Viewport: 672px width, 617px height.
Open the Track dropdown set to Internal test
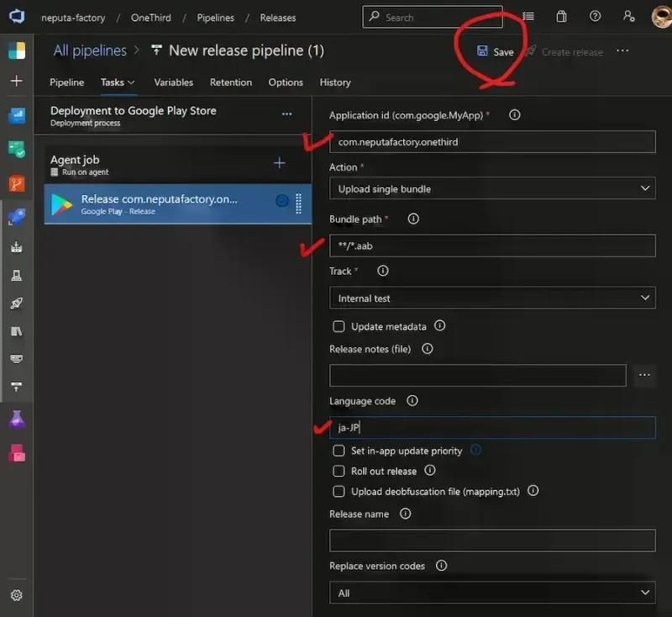(x=491, y=298)
